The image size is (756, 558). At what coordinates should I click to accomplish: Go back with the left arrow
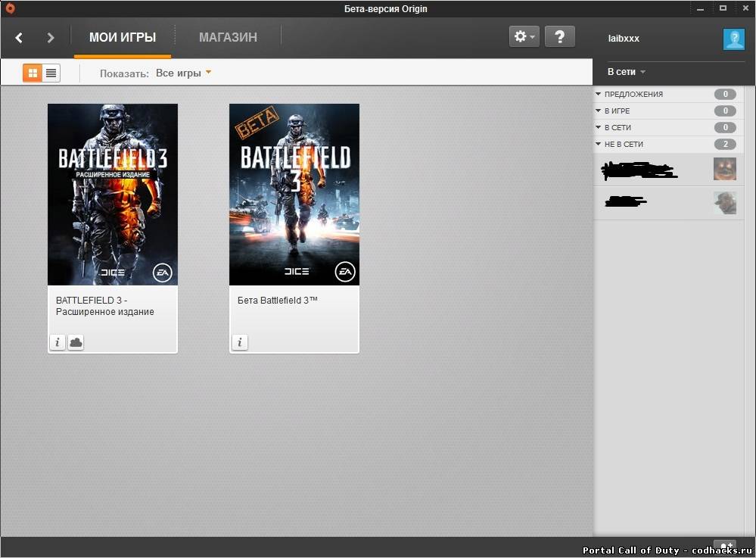click(x=19, y=38)
